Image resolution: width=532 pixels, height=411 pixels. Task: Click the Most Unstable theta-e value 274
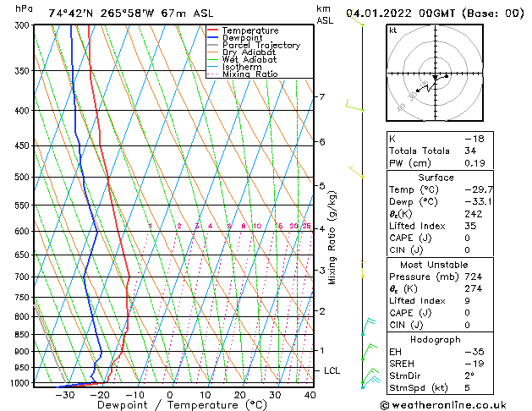pos(474,288)
